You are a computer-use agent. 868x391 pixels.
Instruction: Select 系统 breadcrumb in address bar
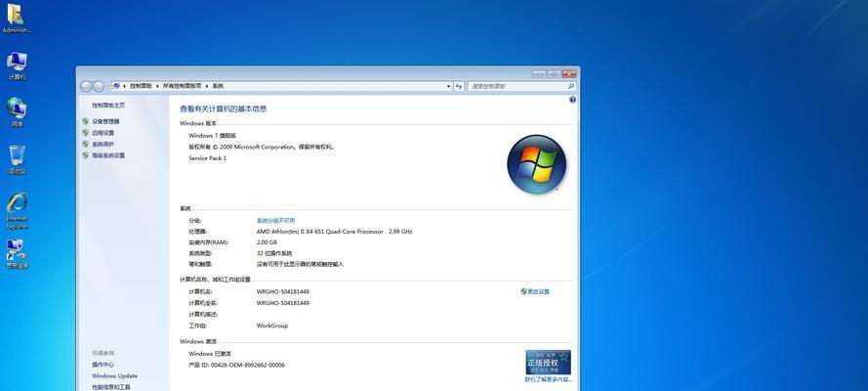[218, 86]
